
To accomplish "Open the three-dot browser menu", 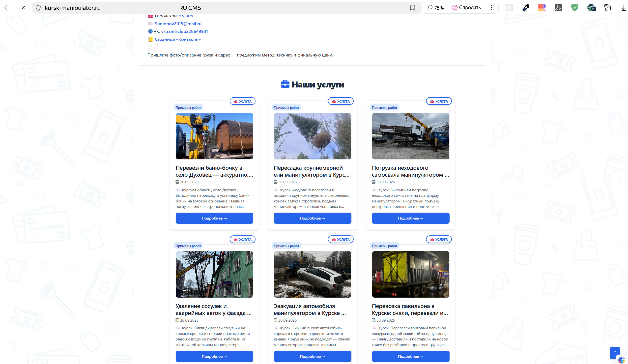I will click(x=491, y=8).
